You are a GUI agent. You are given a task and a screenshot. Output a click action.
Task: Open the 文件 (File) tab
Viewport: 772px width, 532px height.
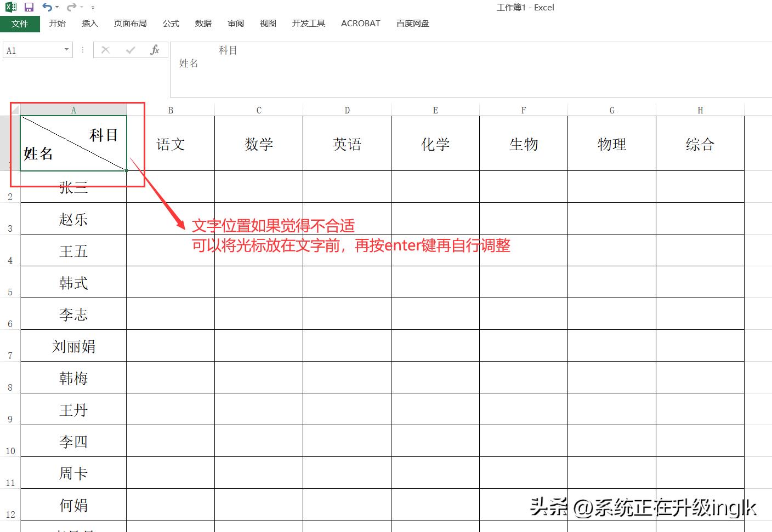coord(20,24)
